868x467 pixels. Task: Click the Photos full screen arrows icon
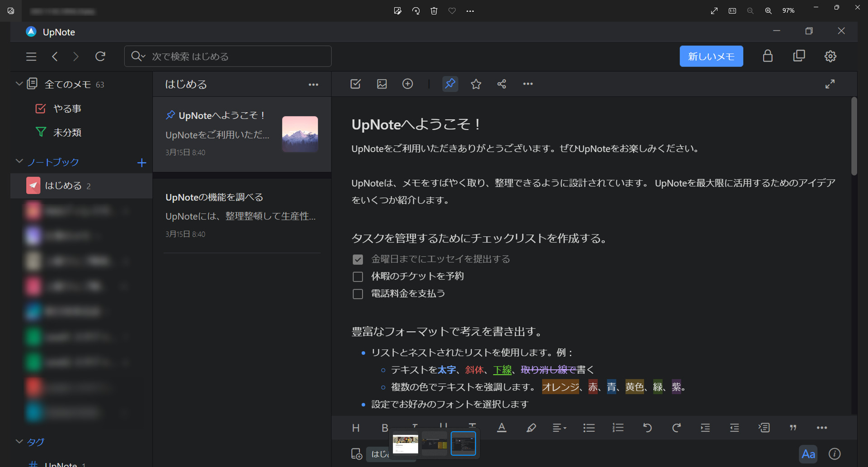point(714,11)
